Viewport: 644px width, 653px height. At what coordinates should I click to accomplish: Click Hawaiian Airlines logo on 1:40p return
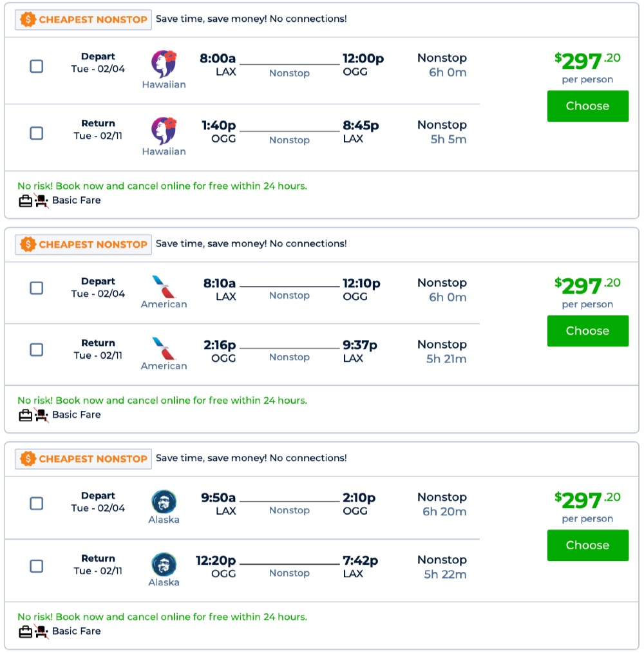click(x=164, y=131)
